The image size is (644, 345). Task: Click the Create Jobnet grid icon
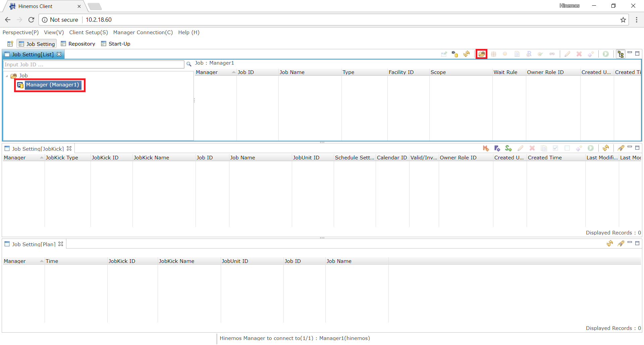pos(493,54)
